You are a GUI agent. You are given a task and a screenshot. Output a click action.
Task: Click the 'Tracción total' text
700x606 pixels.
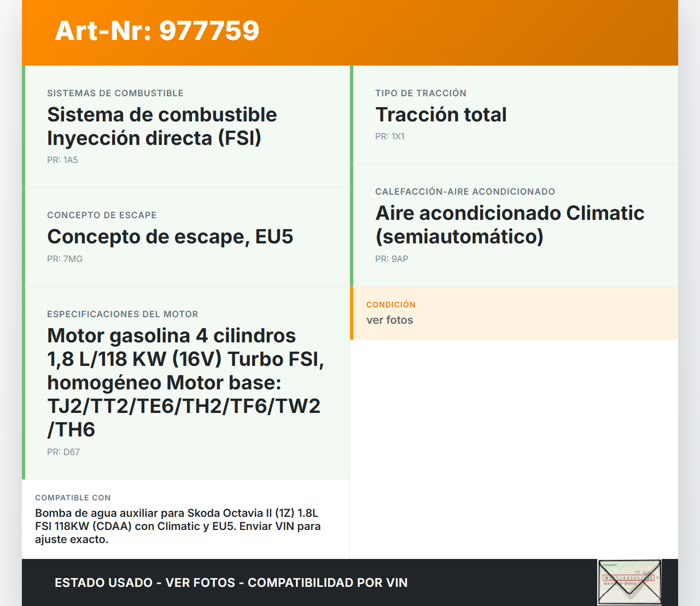tap(441, 115)
